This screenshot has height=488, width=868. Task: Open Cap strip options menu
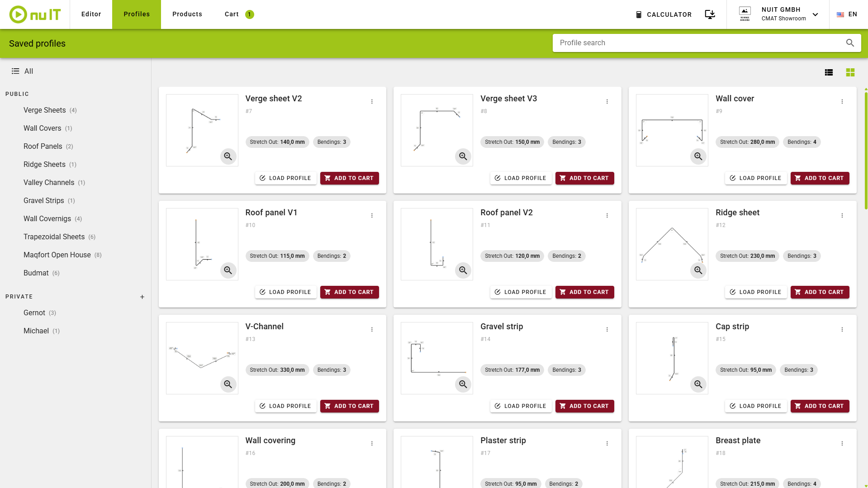point(842,330)
